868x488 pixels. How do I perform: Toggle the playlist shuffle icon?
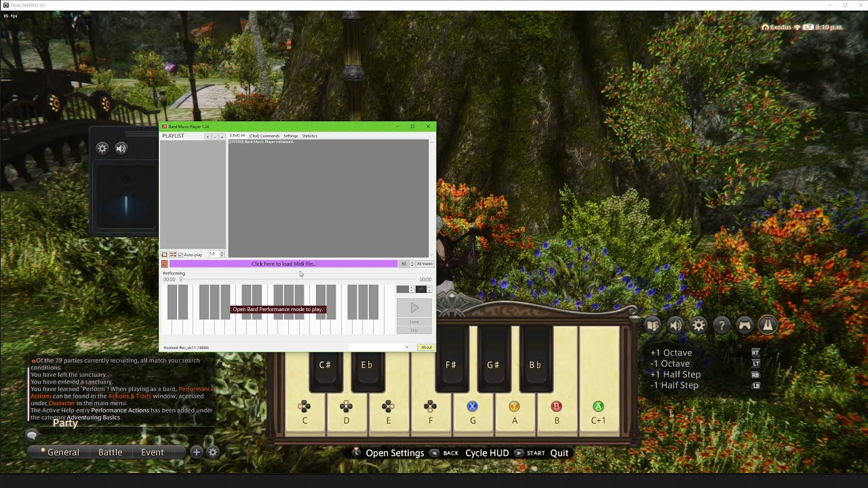(173, 254)
